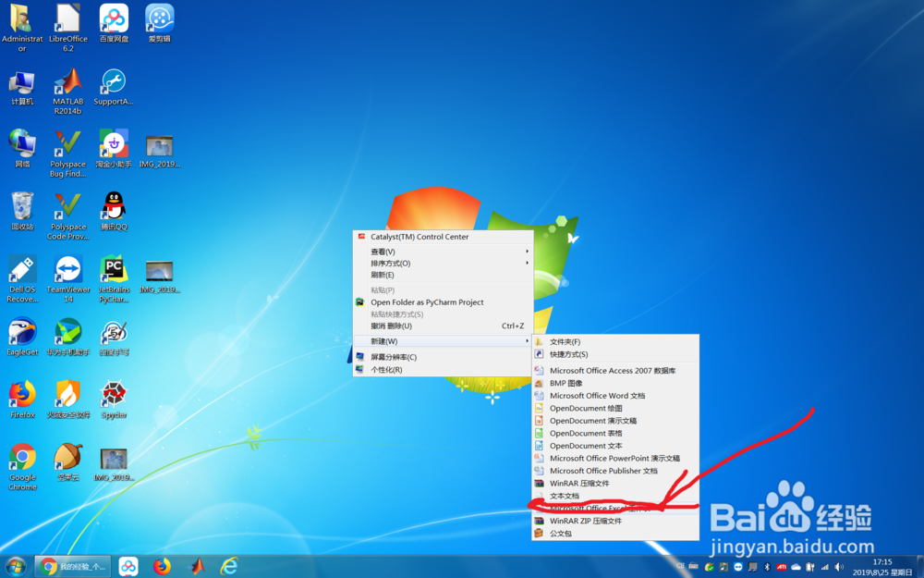Choose WinRAR ZIP 压缩文件 in submenu
This screenshot has height=578, width=924.
[615, 521]
